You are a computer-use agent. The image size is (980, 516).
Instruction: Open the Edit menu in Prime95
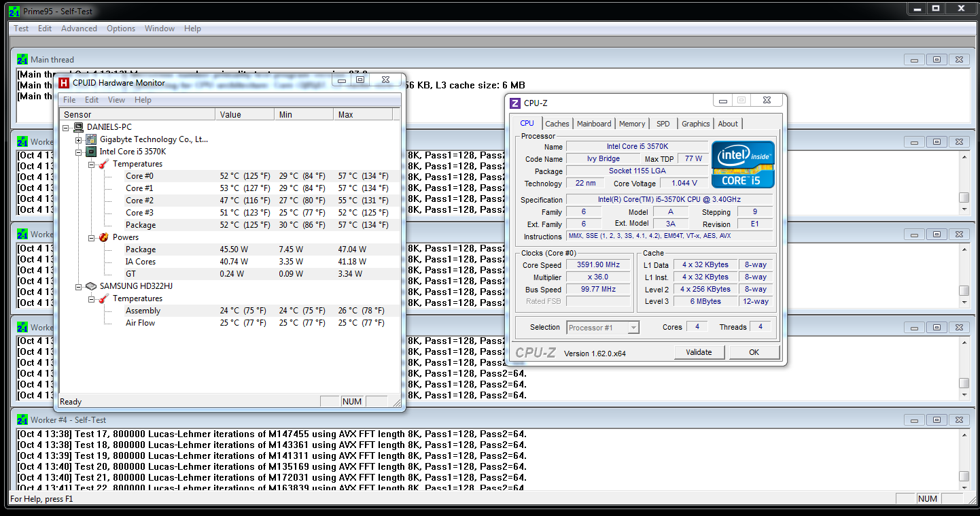[45, 29]
